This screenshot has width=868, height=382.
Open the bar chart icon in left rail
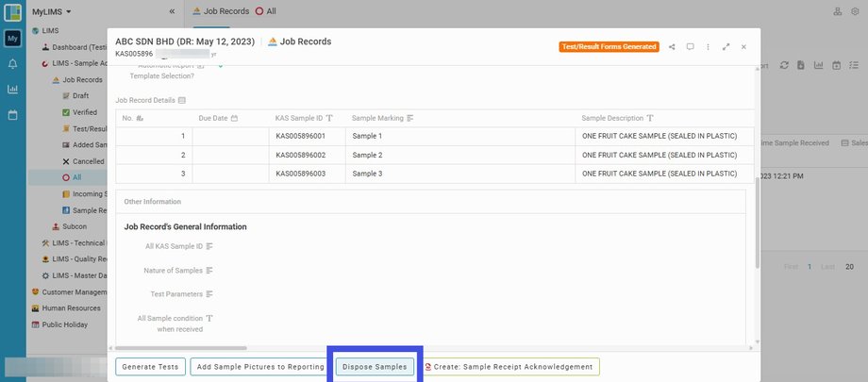point(12,89)
